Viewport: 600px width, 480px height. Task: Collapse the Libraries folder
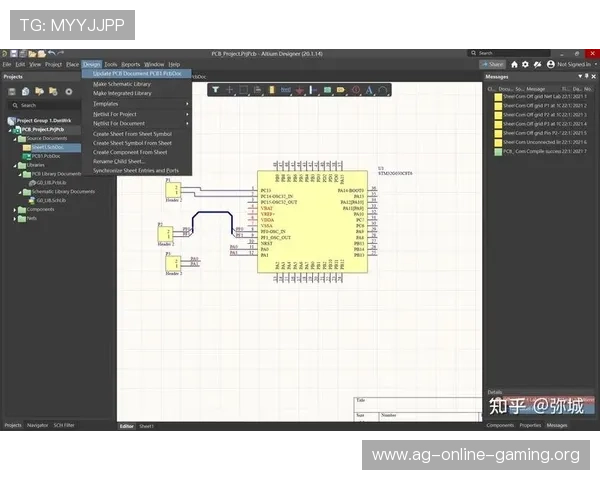[15, 165]
